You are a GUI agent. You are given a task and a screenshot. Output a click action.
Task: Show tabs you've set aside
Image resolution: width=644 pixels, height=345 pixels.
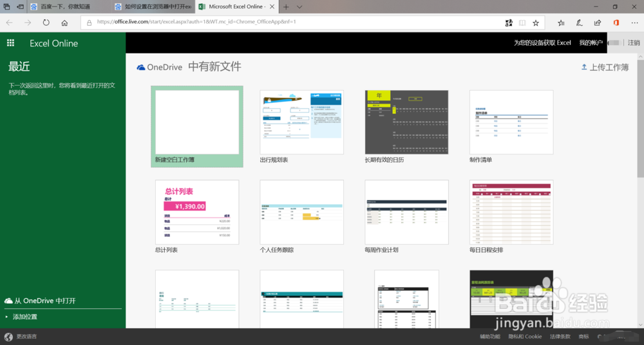pyautogui.click(x=6, y=6)
